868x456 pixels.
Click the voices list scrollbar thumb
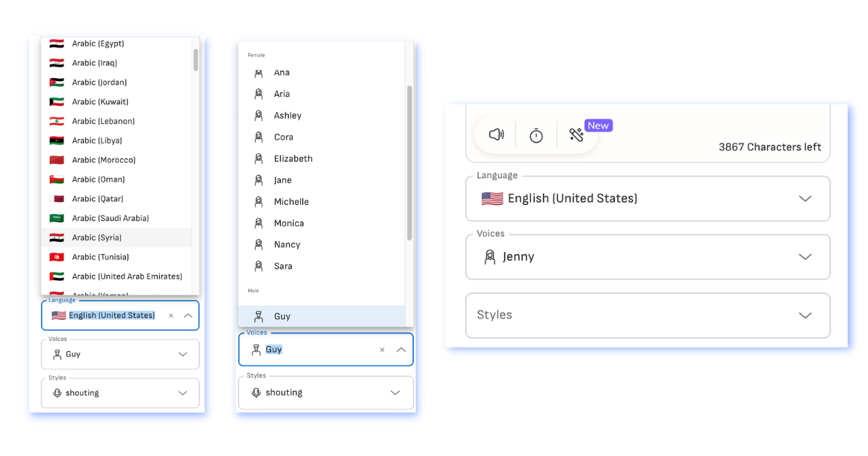coord(409,163)
